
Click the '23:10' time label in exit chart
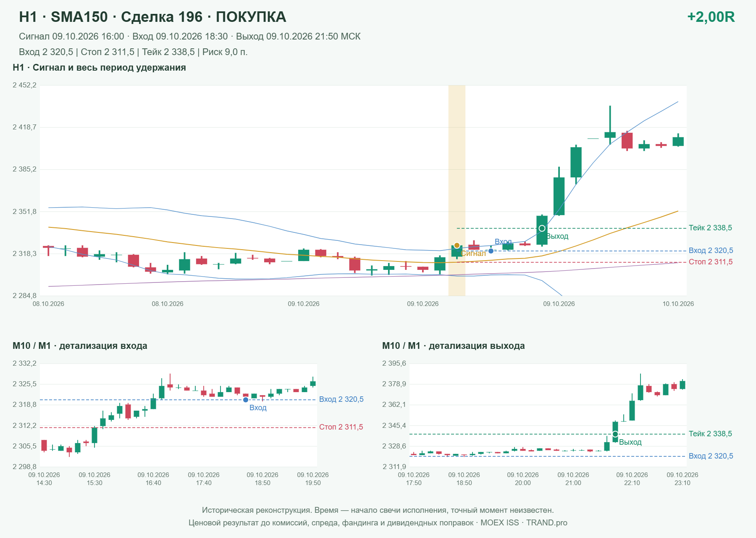pos(682,483)
